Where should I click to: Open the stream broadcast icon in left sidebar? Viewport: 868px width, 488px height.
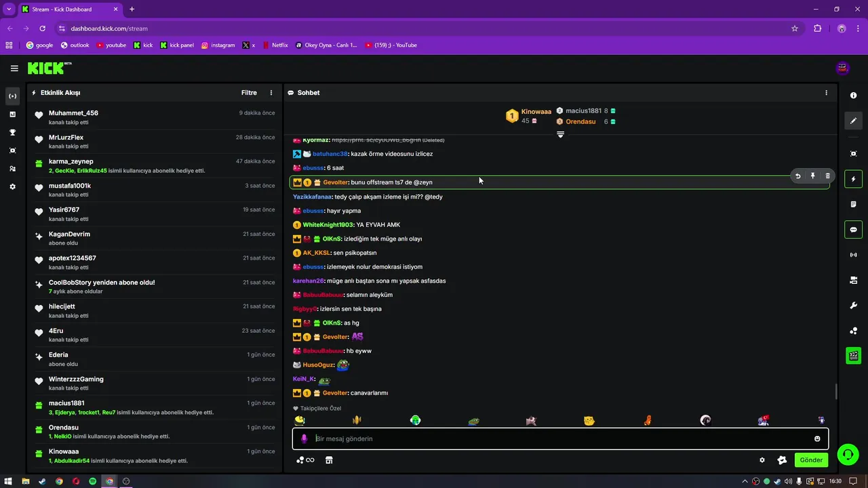click(12, 96)
